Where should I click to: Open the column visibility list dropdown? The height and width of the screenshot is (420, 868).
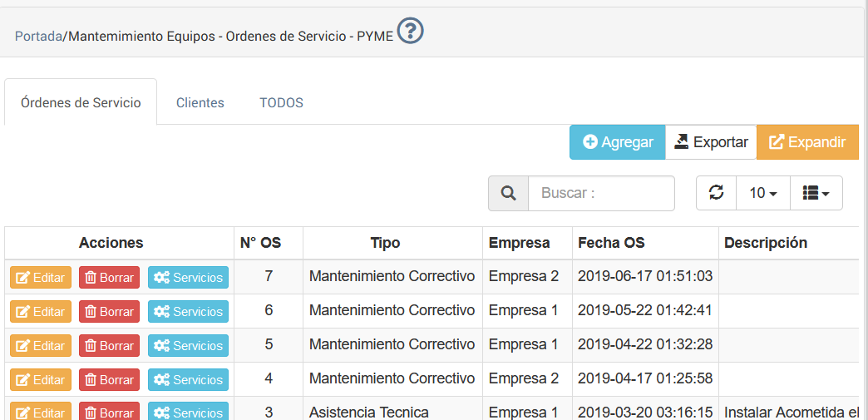(816, 193)
